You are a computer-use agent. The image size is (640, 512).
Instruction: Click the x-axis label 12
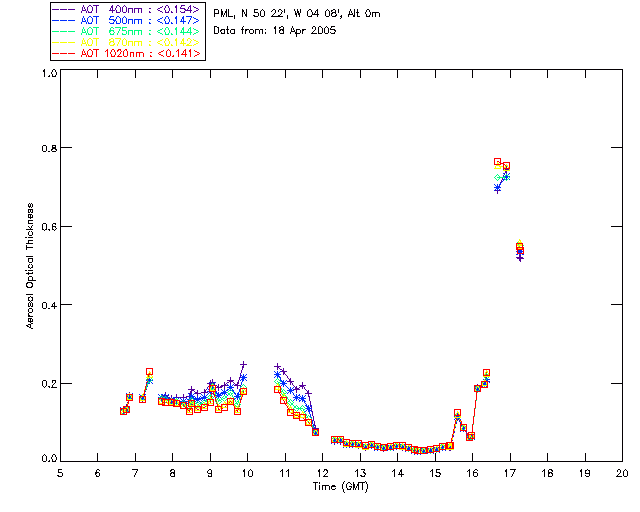click(322, 473)
